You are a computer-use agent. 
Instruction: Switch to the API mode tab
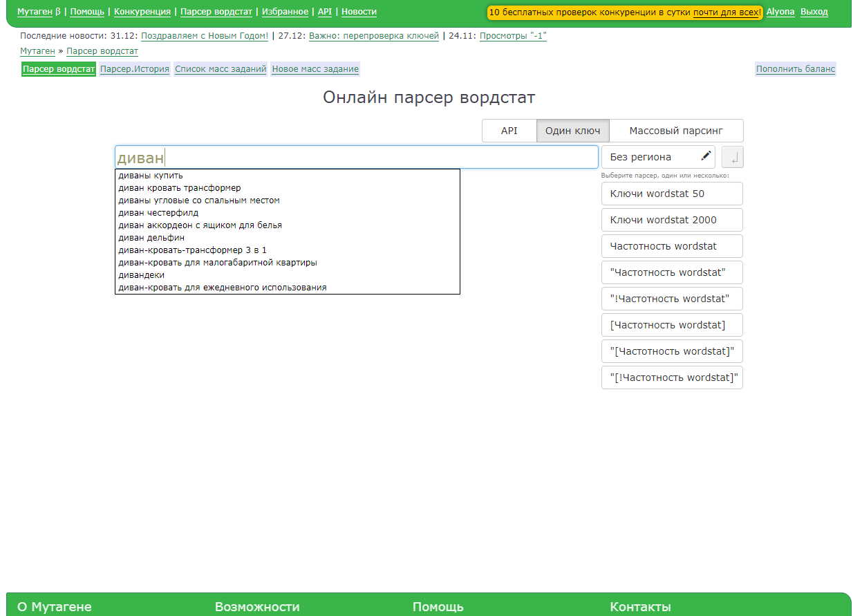(x=509, y=131)
